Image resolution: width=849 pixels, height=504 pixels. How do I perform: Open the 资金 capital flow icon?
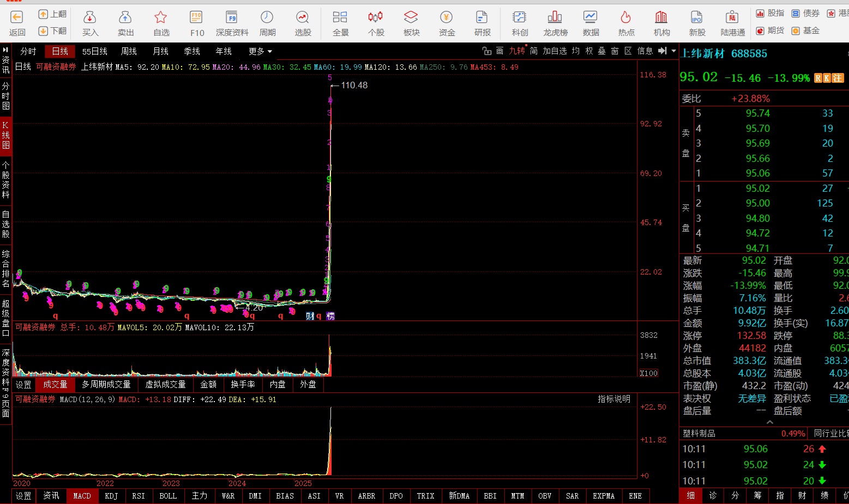tap(447, 17)
